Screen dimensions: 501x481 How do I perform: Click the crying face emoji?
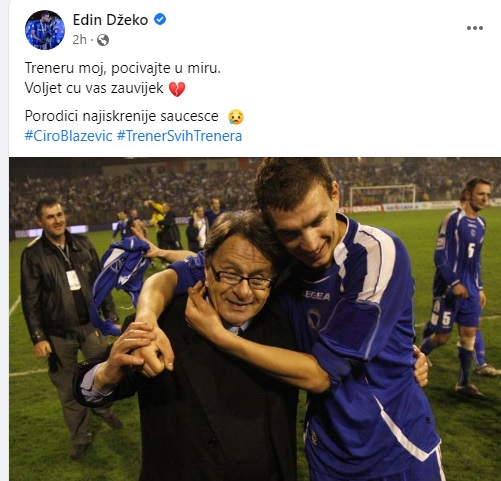click(x=236, y=117)
